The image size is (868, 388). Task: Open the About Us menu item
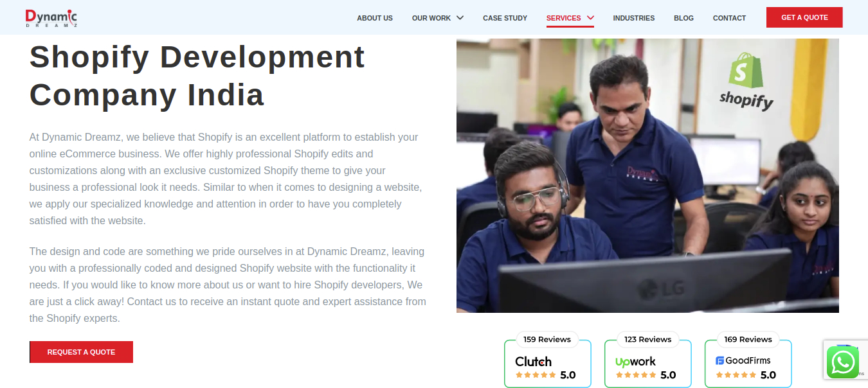pos(375,18)
